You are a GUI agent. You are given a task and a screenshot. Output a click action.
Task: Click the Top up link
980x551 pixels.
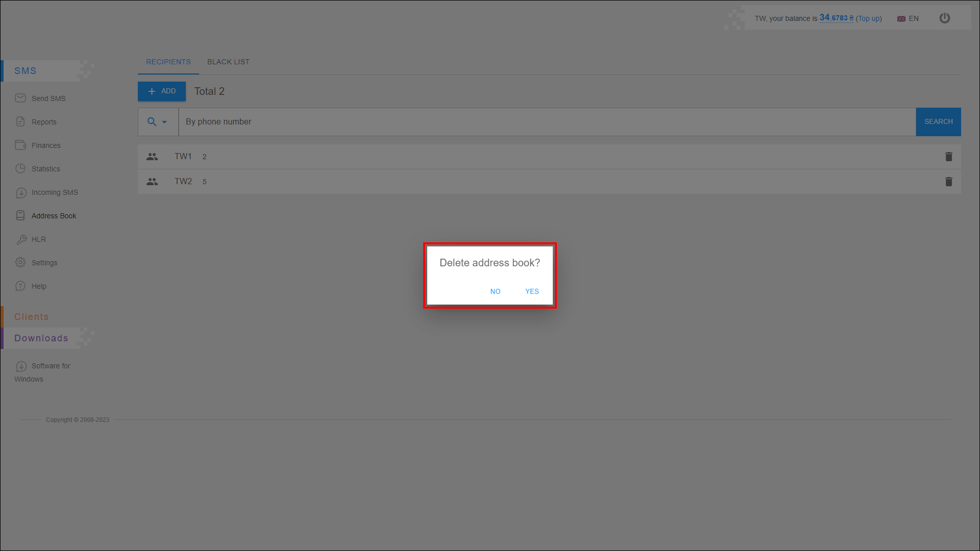(x=869, y=18)
